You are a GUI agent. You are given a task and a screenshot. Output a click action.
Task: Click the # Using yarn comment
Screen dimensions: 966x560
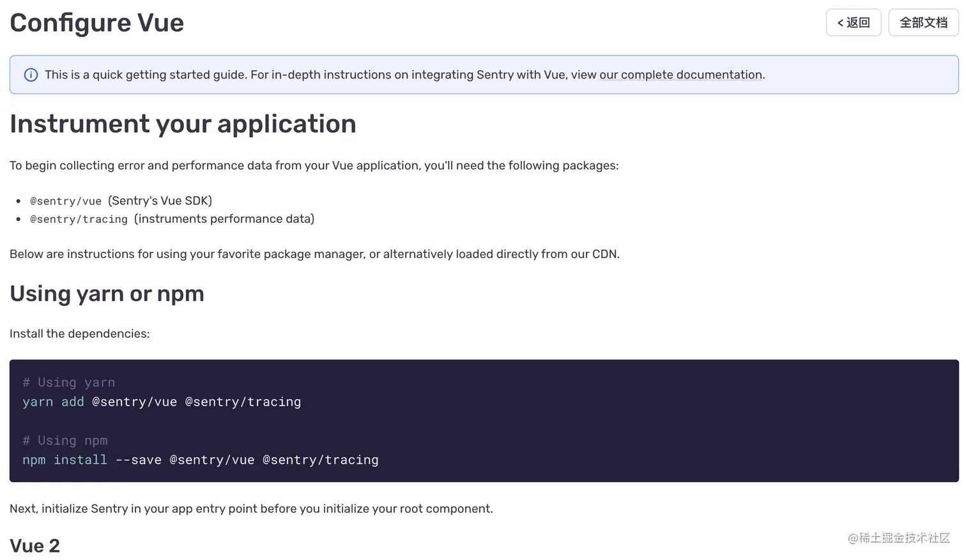pyautogui.click(x=69, y=382)
